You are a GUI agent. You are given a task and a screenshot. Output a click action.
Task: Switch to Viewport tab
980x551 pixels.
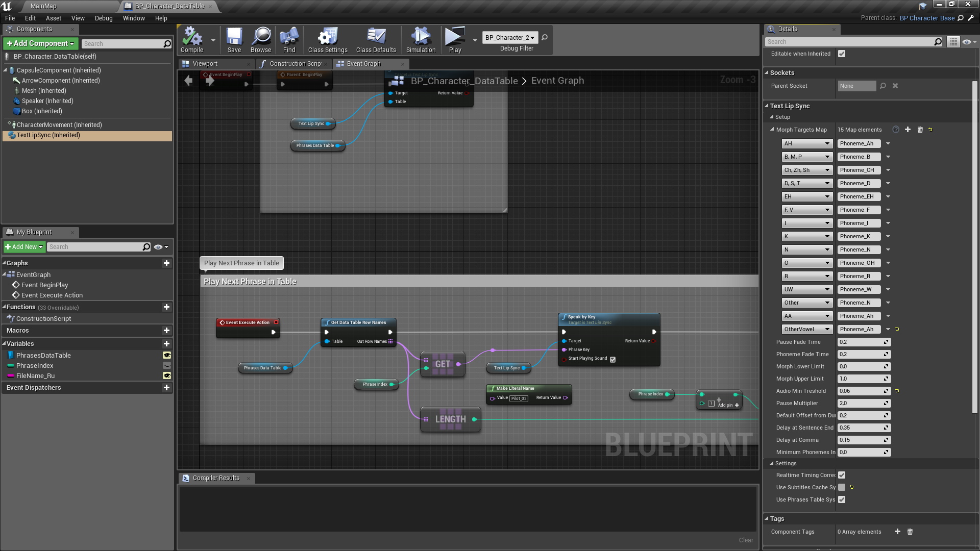(205, 63)
